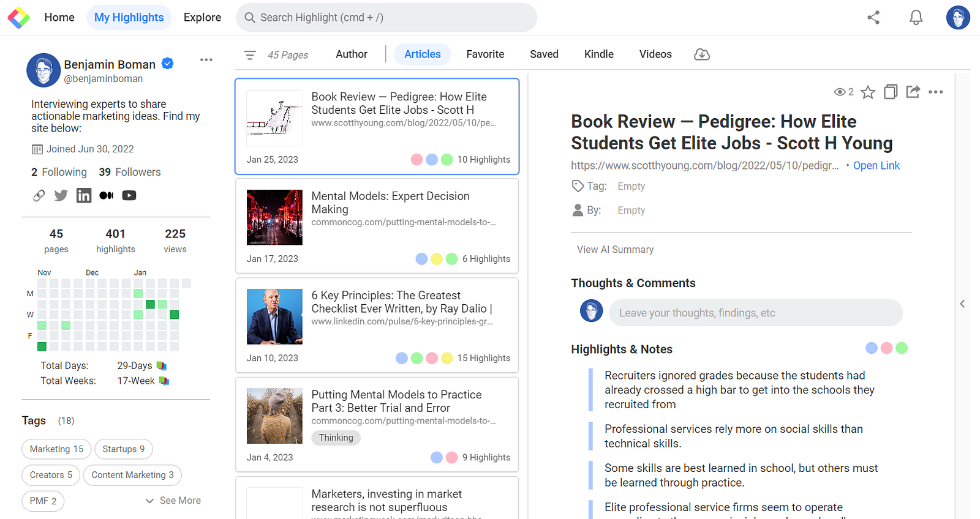Filter by the PMF 2 tag
This screenshot has width=980, height=519.
[x=43, y=501]
